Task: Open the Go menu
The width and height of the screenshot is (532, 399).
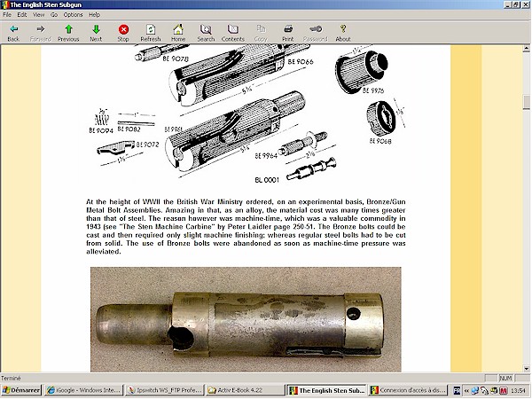Action: pos(54,14)
